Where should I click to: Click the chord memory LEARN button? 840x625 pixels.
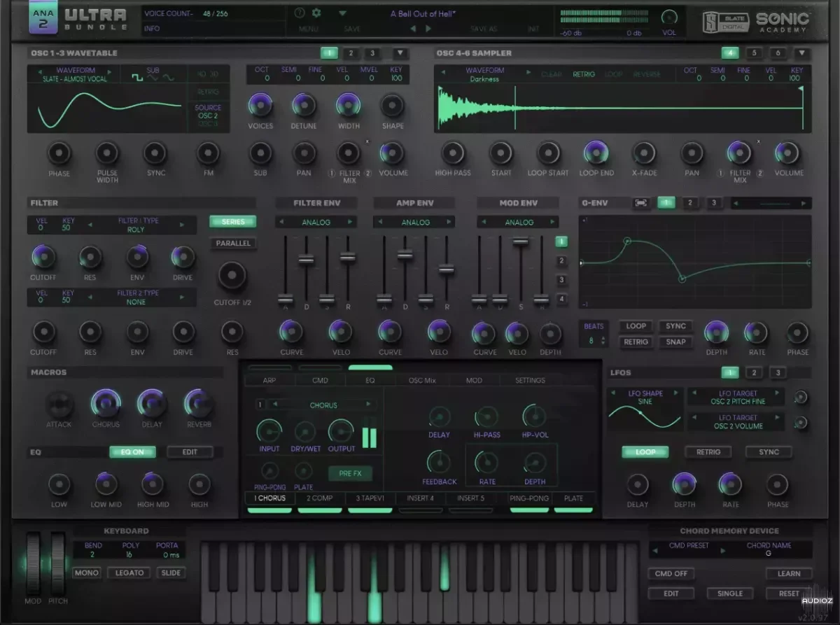(x=788, y=574)
